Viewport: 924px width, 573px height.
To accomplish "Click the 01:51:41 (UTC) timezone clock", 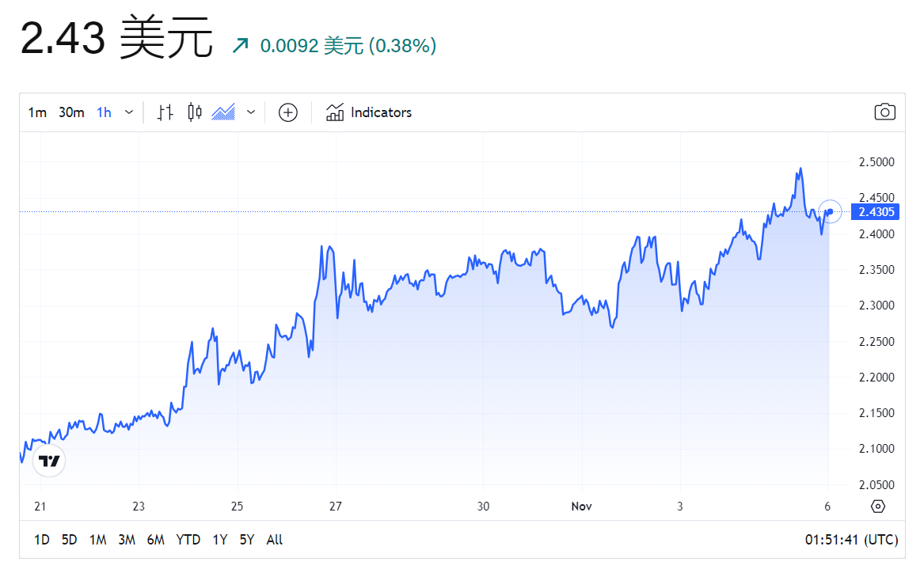I will (851, 540).
